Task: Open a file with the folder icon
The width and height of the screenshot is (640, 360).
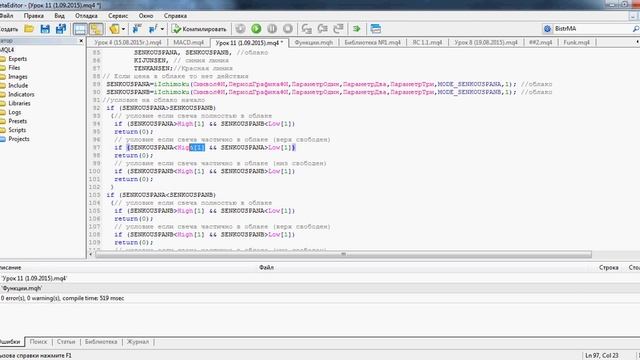Action: pos(29,29)
